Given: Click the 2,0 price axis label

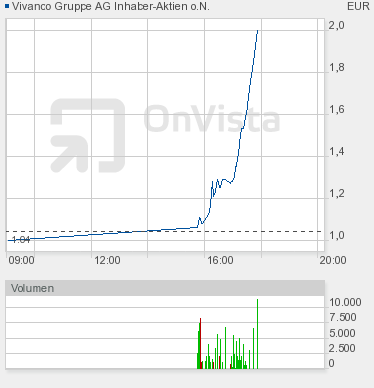Looking at the screenshot, I should pos(337,25).
